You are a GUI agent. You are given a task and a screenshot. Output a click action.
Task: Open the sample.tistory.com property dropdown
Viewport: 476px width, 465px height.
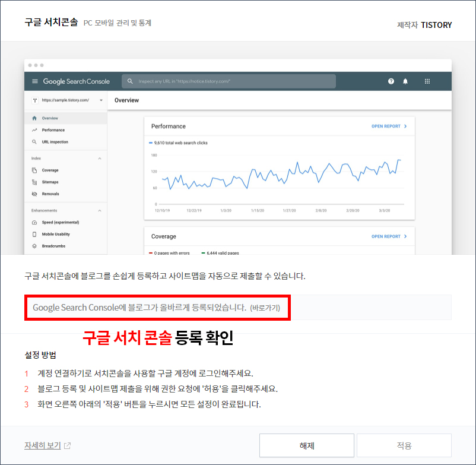[101, 100]
